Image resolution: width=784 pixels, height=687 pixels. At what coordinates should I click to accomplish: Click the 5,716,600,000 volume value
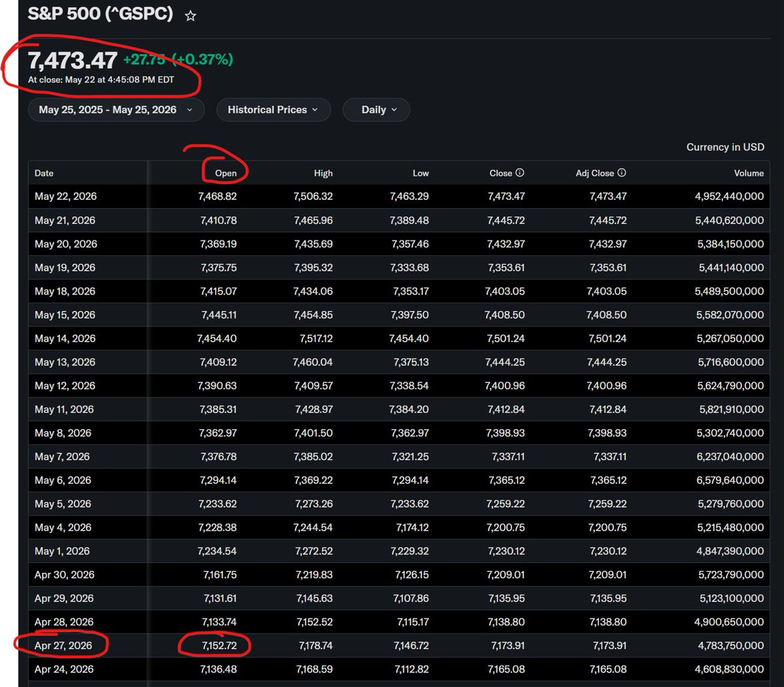730,362
